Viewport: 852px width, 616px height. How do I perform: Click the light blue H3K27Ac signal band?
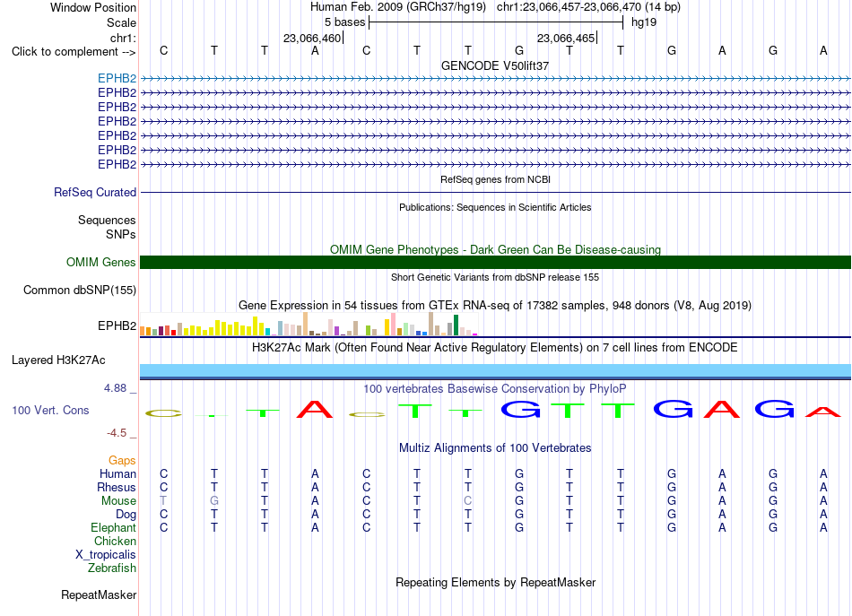pyautogui.click(x=495, y=370)
